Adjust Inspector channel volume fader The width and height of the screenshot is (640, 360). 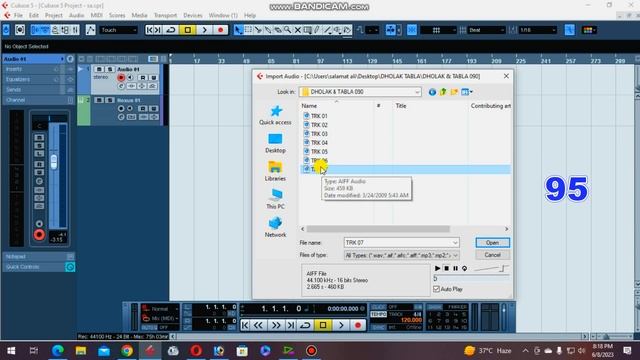tap(54, 162)
